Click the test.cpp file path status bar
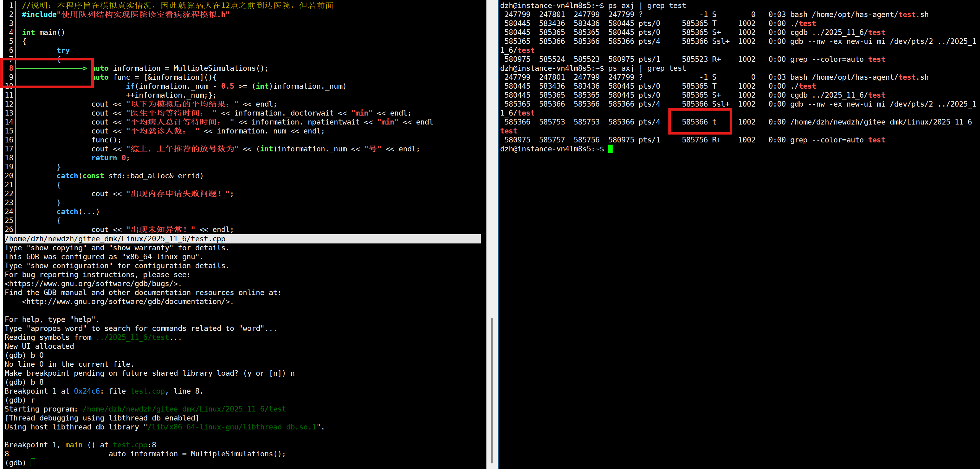 pos(115,239)
